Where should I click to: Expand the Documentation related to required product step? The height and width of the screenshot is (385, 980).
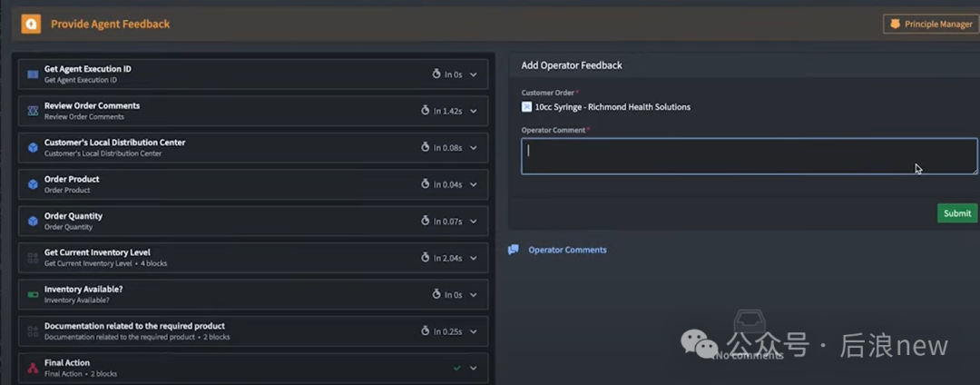click(473, 331)
